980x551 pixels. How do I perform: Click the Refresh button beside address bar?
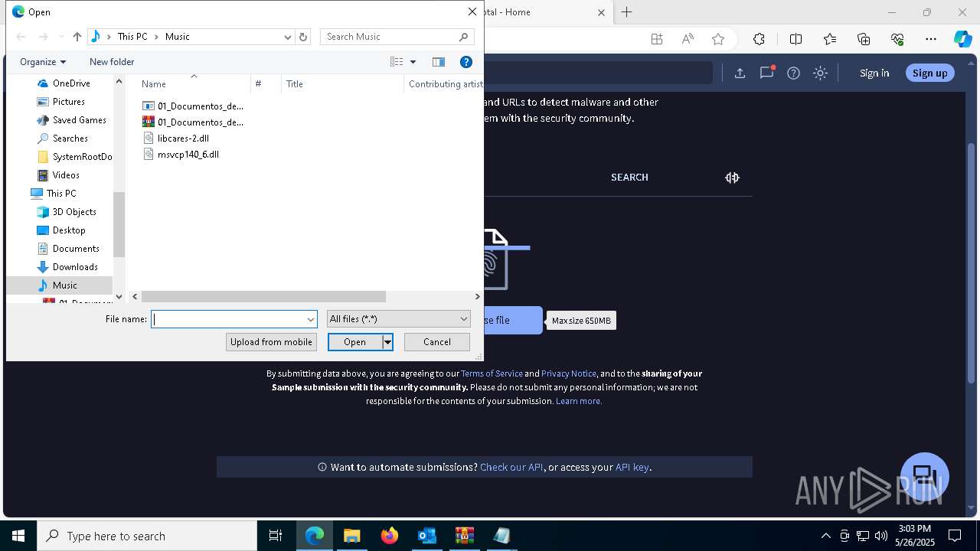point(303,37)
